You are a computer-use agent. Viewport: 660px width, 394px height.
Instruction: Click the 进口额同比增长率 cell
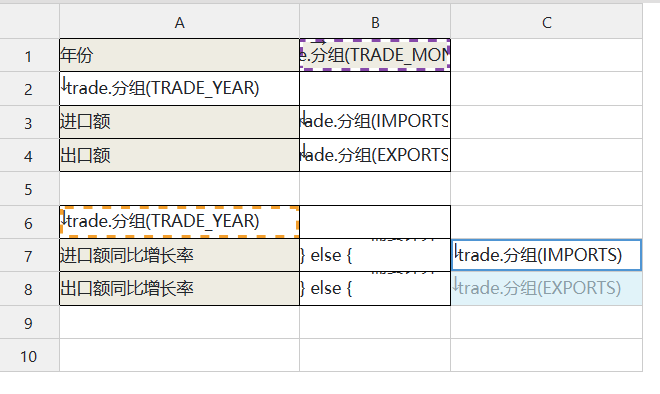point(179,256)
